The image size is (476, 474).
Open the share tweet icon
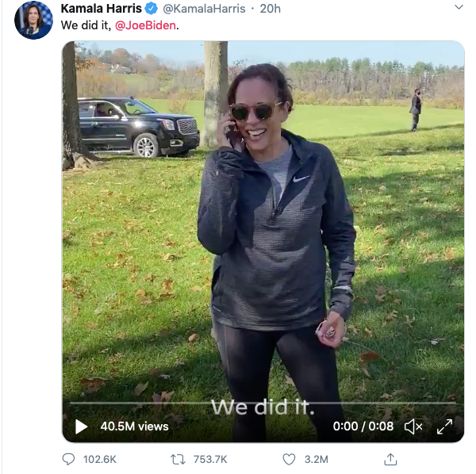point(390,459)
